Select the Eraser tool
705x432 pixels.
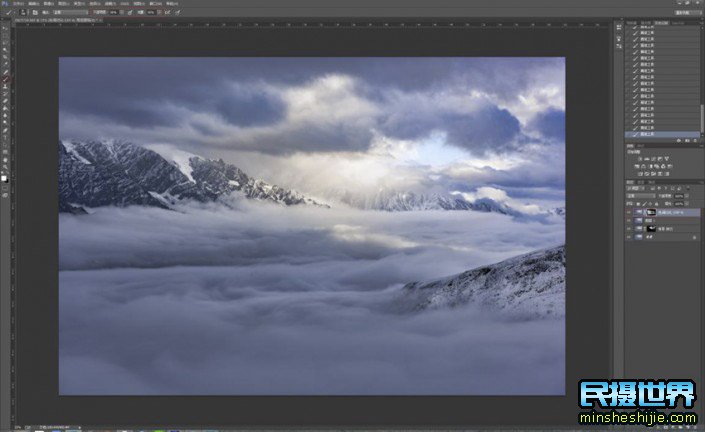(6, 101)
